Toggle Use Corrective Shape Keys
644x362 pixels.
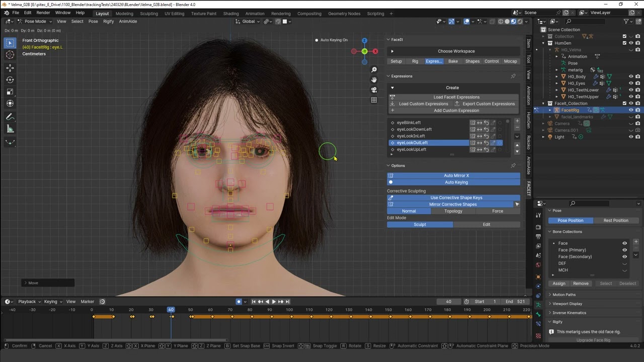point(453,198)
